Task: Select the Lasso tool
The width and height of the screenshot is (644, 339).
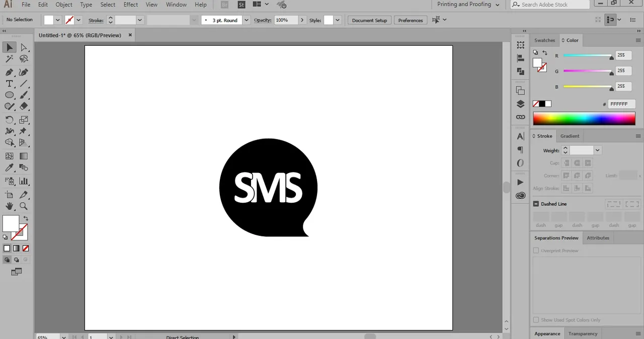Action: click(24, 59)
